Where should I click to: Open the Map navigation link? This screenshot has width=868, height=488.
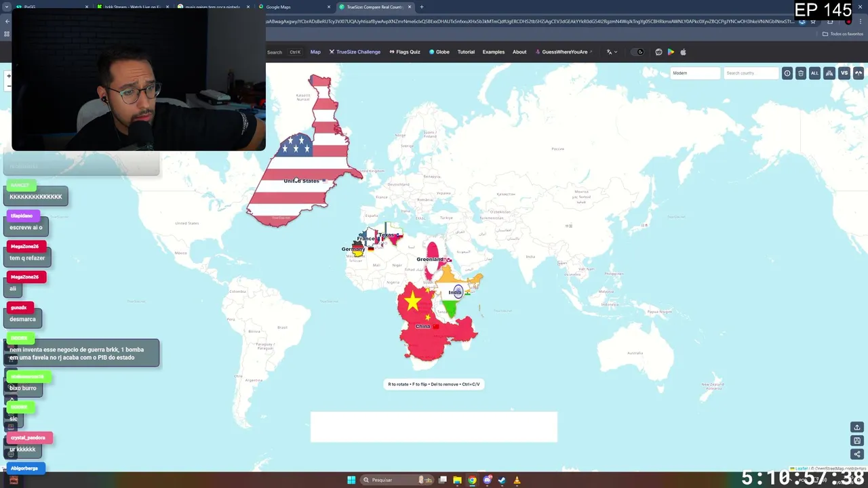pos(315,52)
